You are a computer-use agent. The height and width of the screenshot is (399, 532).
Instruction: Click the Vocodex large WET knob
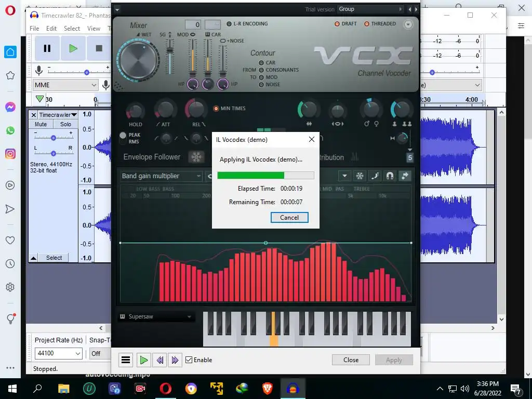(138, 60)
